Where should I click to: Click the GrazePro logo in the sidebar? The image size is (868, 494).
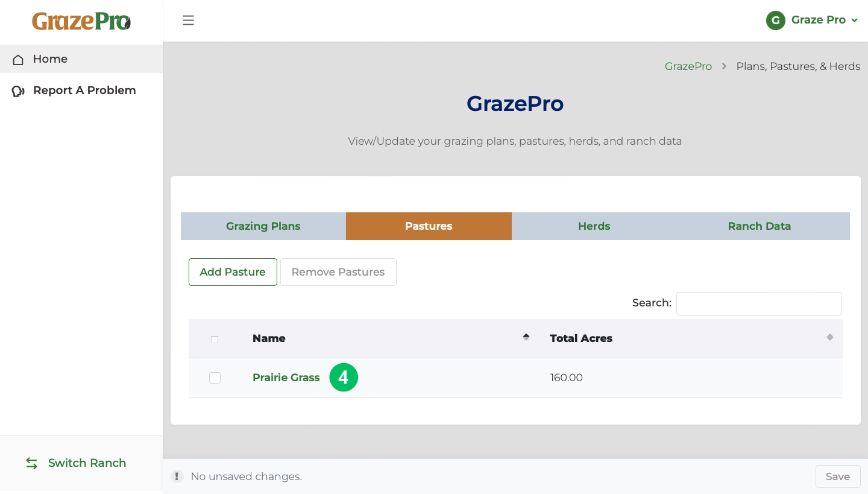(x=81, y=21)
